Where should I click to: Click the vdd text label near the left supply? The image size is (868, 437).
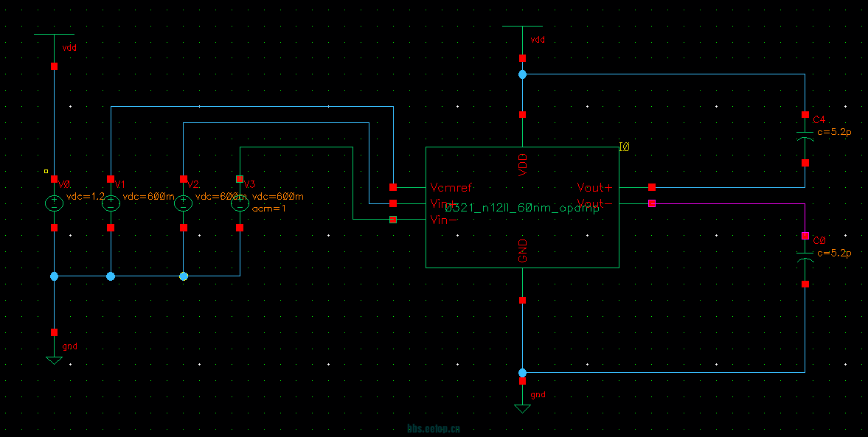69,48
